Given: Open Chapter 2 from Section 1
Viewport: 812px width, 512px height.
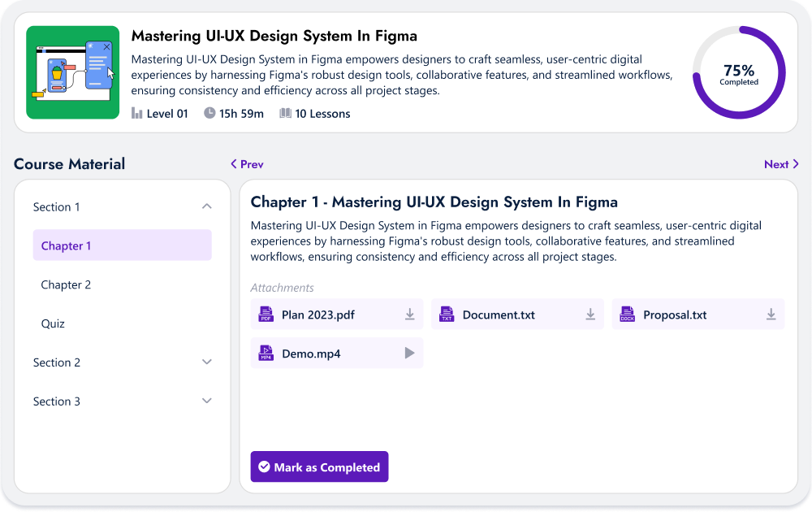Looking at the screenshot, I should (67, 284).
